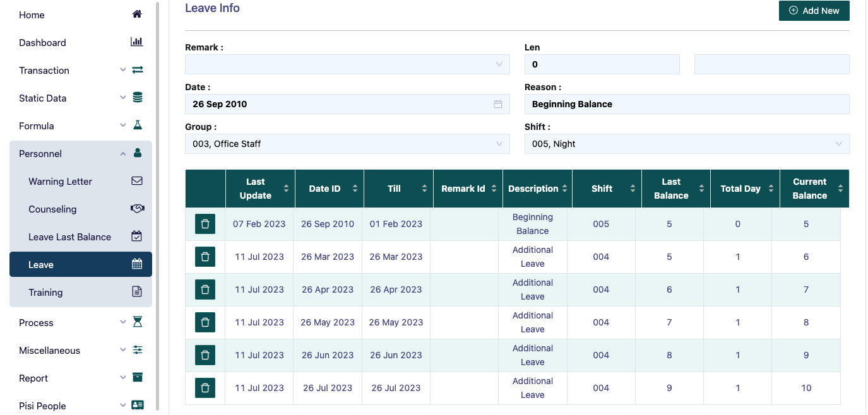Click trash icon for 26 Mar 2023 row
This screenshot has height=415, width=868.
pyautogui.click(x=205, y=257)
